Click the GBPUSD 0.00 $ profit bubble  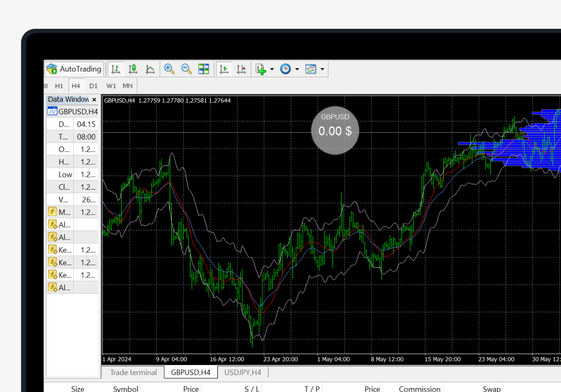[335, 130]
